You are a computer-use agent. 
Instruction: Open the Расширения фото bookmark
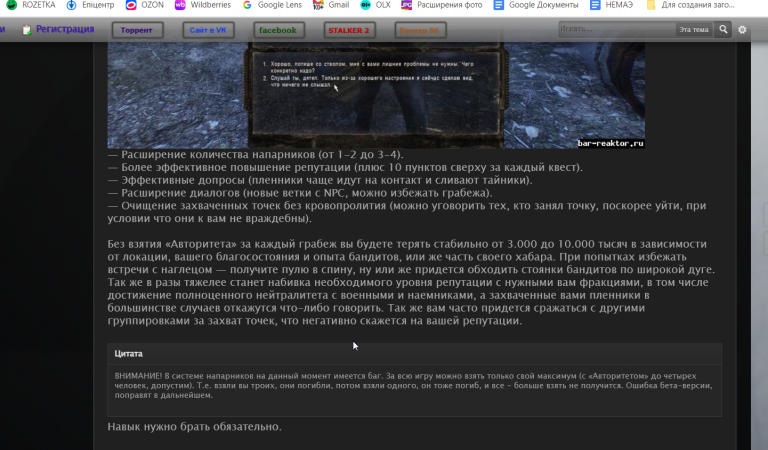pyautogui.click(x=442, y=5)
